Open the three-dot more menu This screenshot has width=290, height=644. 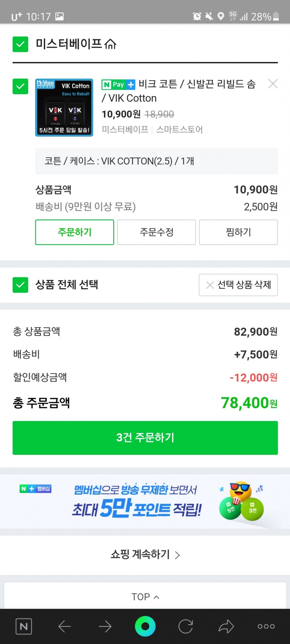coord(266,626)
